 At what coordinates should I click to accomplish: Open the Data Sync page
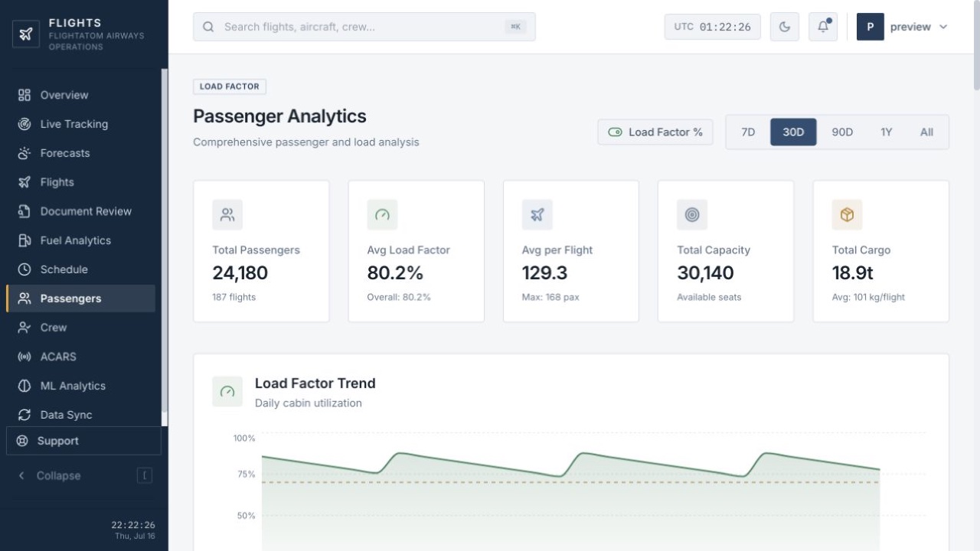(80, 415)
